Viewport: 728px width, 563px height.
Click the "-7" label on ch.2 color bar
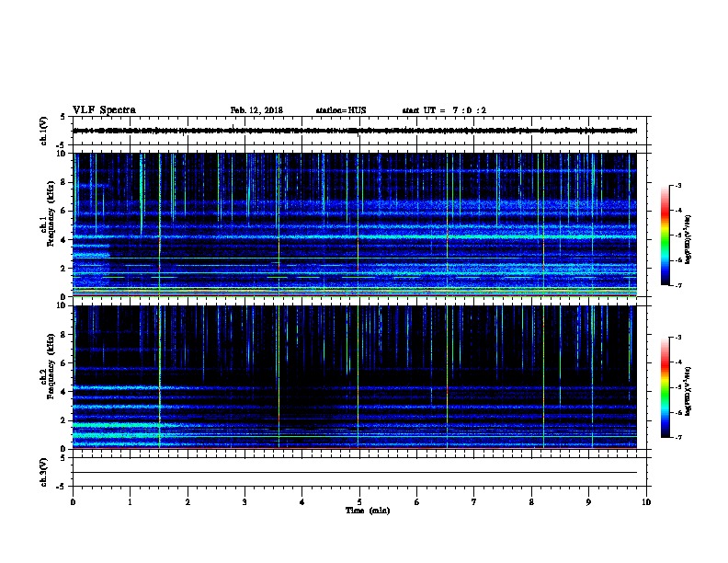(x=678, y=437)
